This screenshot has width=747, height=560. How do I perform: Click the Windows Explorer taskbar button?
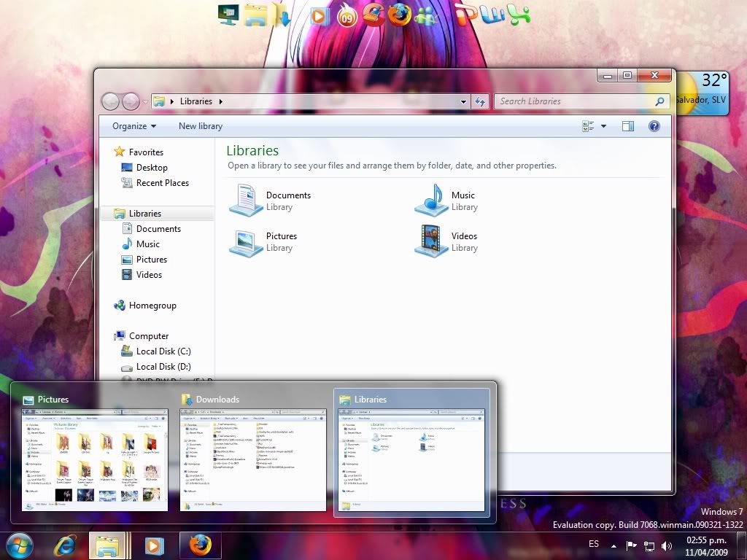[x=109, y=545]
